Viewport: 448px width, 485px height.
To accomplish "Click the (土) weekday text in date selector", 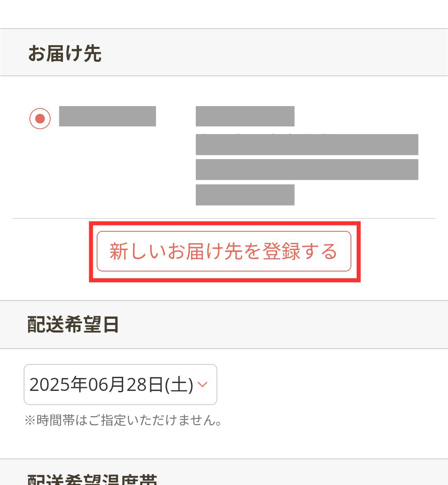I will tap(179, 384).
